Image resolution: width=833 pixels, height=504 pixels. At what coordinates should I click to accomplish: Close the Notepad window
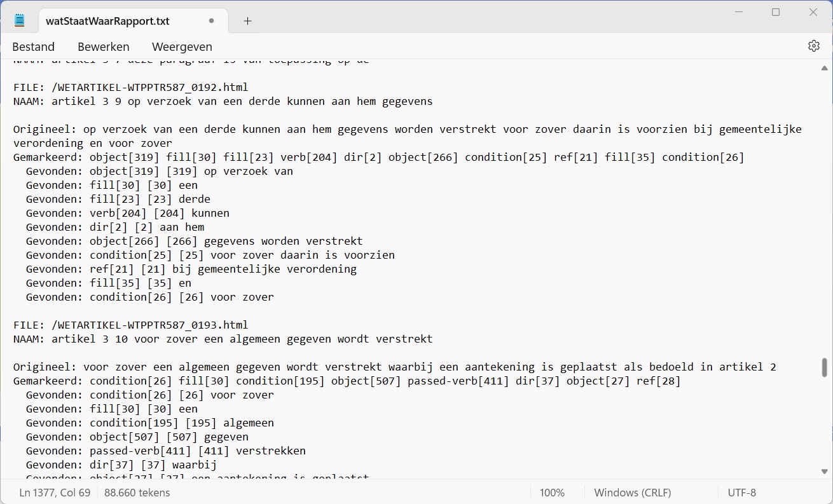pyautogui.click(x=813, y=12)
